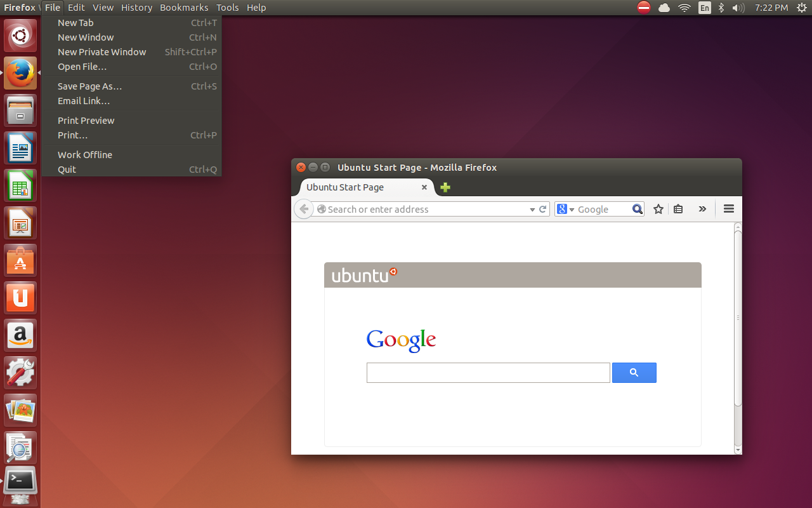Show bookmarks list icon in Firefox toolbar

pos(678,209)
